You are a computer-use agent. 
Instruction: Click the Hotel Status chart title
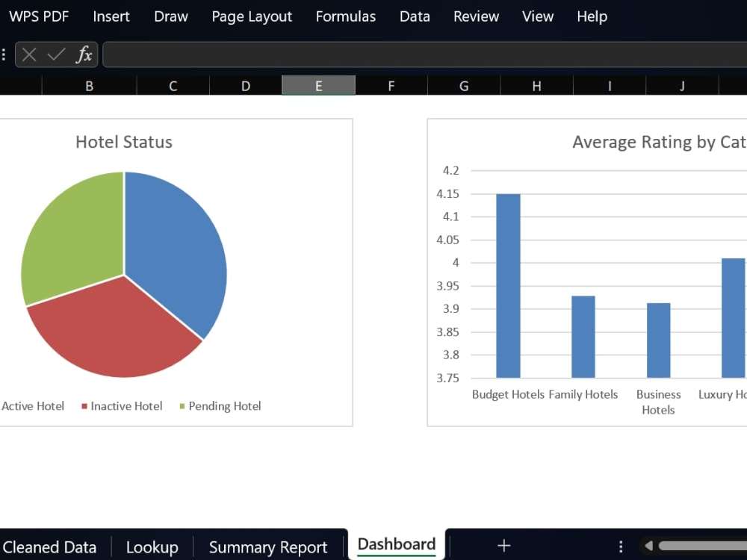tap(124, 142)
